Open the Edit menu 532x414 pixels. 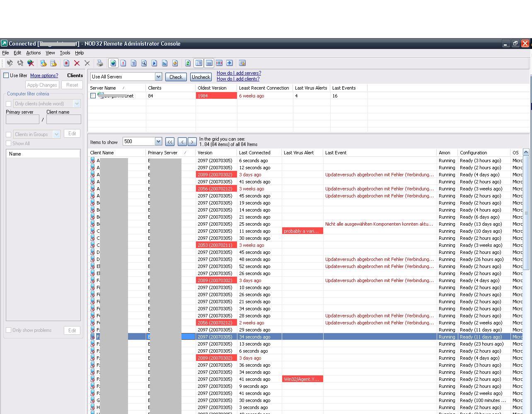click(17, 53)
